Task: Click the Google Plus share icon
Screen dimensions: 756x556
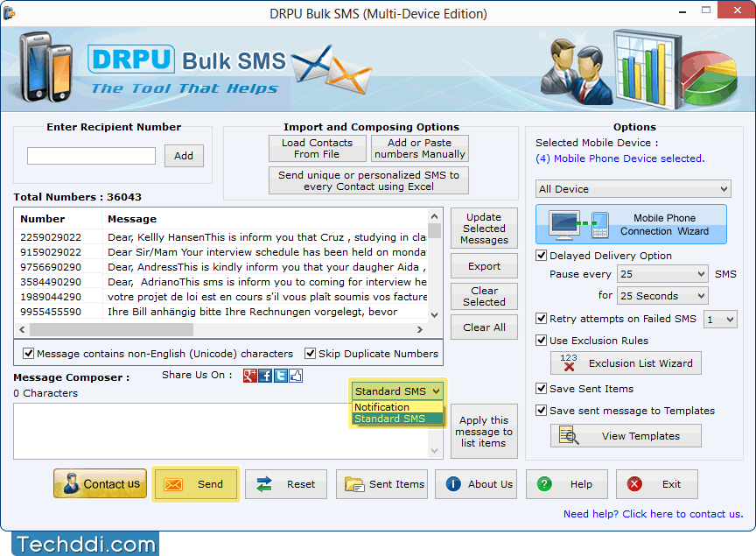Action: click(x=249, y=376)
